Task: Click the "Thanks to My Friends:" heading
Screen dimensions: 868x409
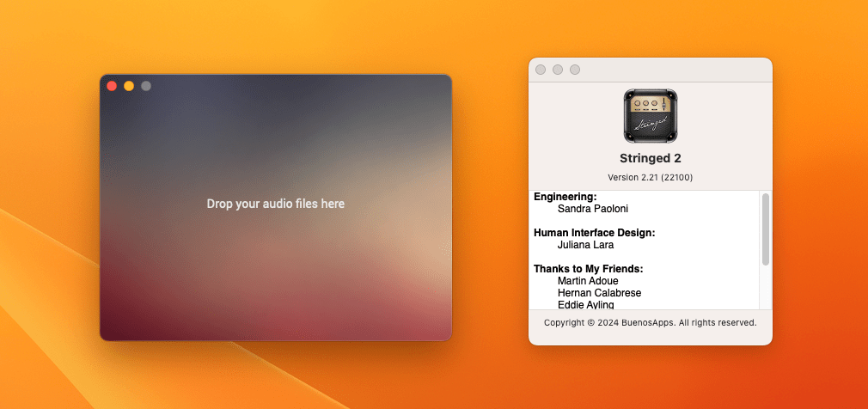Action: tap(589, 269)
